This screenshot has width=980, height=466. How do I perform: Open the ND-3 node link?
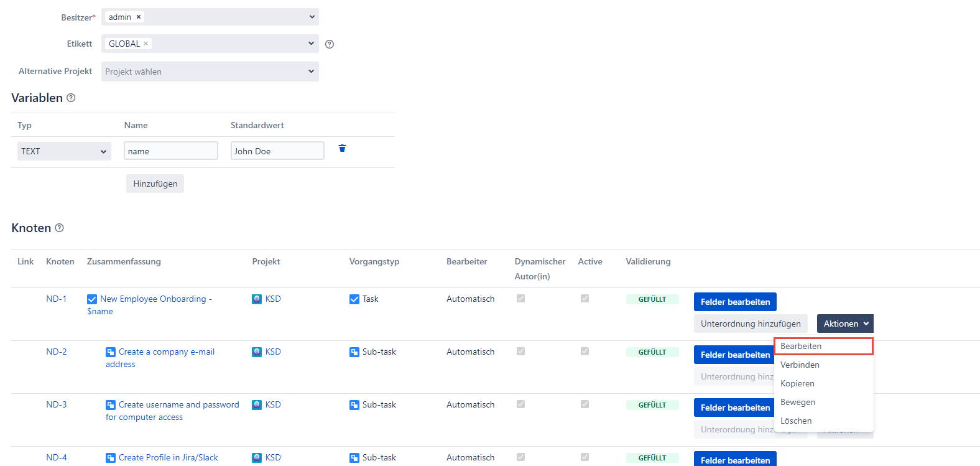56,404
